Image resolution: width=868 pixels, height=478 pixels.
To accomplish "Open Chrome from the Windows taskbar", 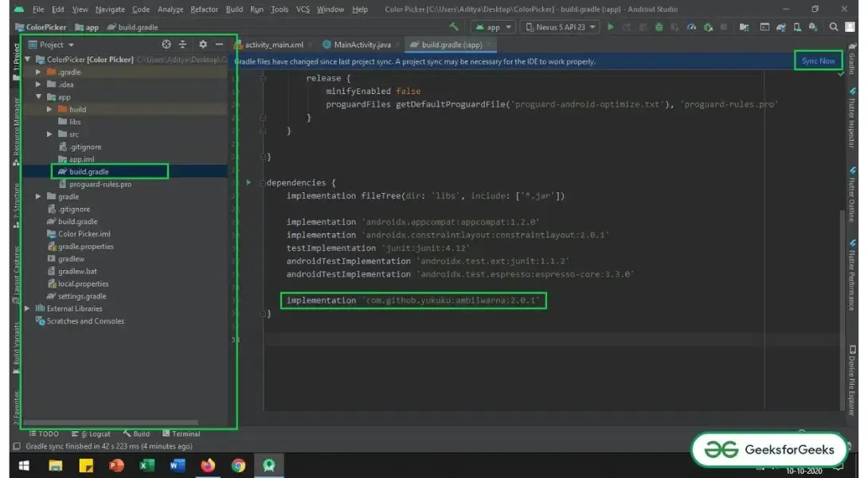I will [238, 465].
